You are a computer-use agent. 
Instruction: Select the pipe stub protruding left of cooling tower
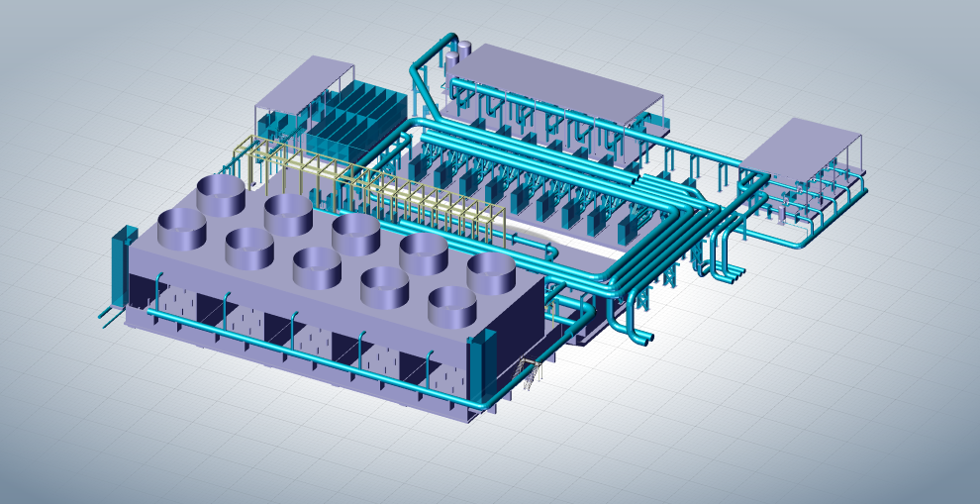[105, 317]
